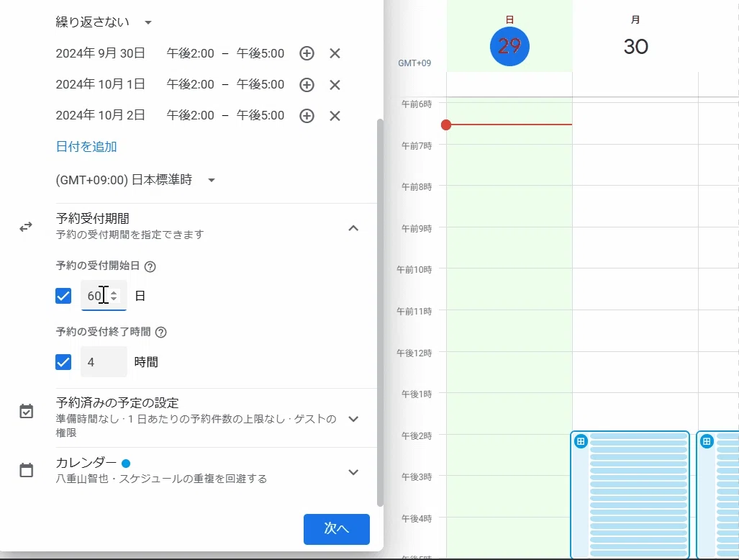Remove the 2024年 9月 30日 time slot
Image resolution: width=739 pixels, height=560 pixels.
tap(335, 53)
